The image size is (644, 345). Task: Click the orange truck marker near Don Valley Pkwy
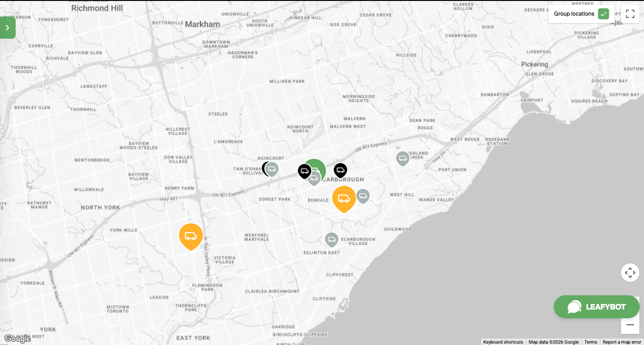tap(191, 236)
